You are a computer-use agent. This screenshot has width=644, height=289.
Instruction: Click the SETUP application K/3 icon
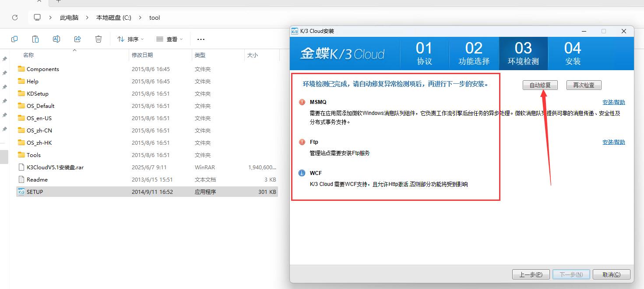(21, 192)
